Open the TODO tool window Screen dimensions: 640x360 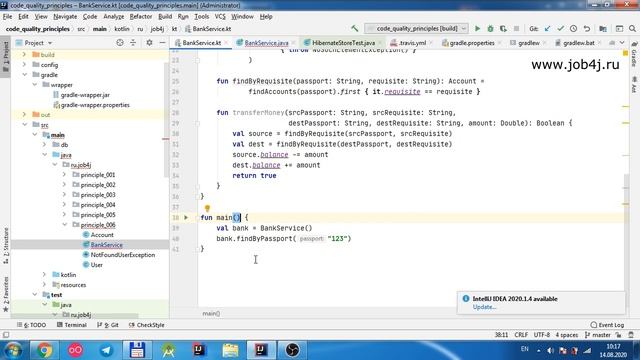(31, 325)
